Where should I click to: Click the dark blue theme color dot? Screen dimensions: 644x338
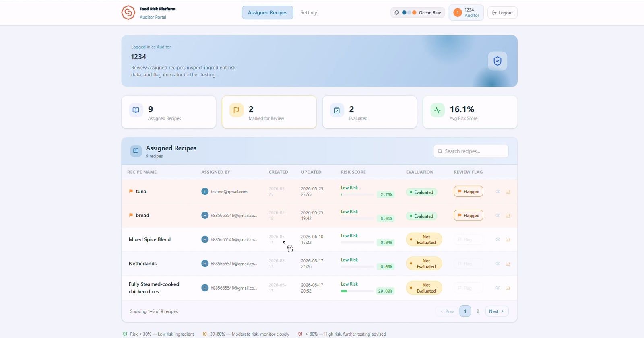pos(404,12)
